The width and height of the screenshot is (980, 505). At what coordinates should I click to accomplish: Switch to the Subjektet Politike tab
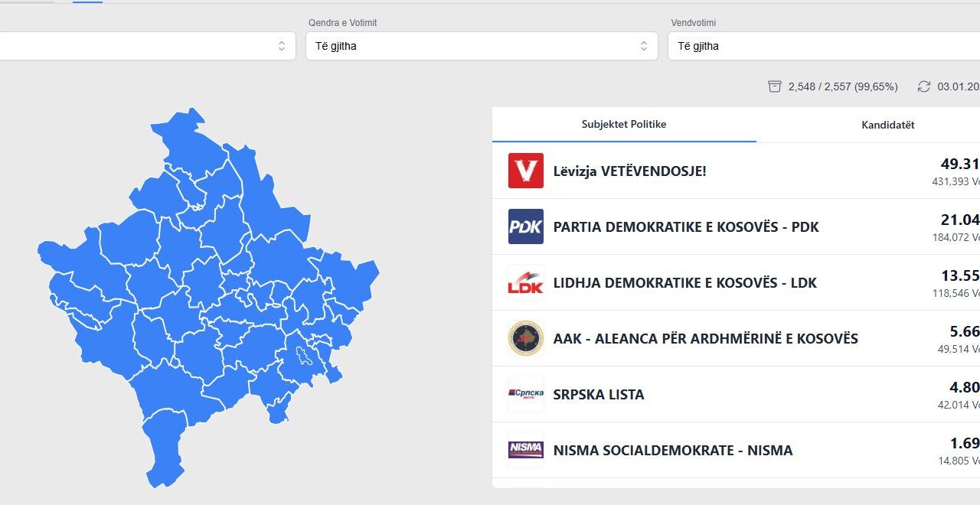point(624,125)
